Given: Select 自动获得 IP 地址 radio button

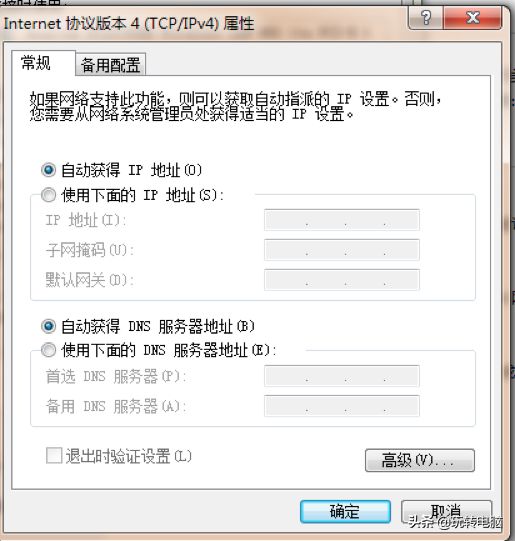Looking at the screenshot, I should click(x=48, y=170).
